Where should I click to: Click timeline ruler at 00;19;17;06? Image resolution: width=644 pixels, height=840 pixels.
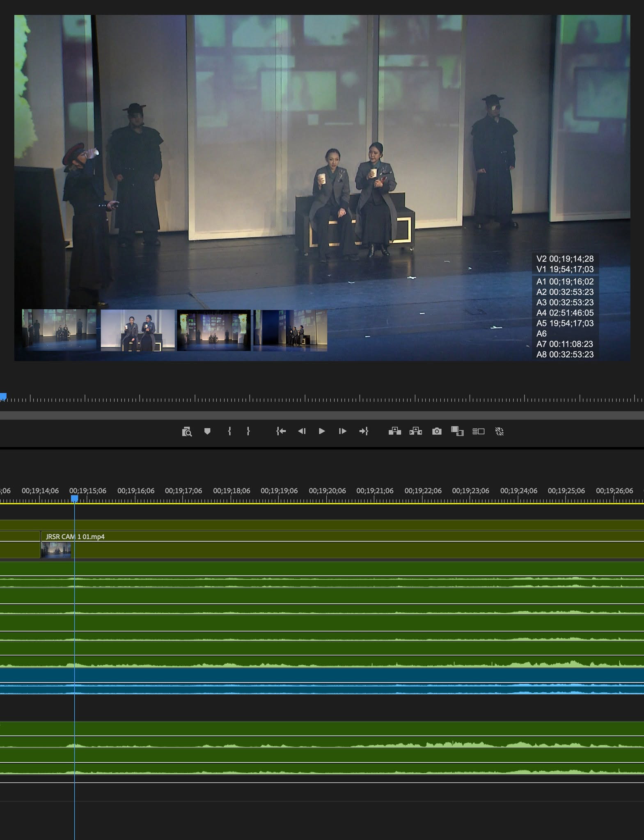point(183,491)
